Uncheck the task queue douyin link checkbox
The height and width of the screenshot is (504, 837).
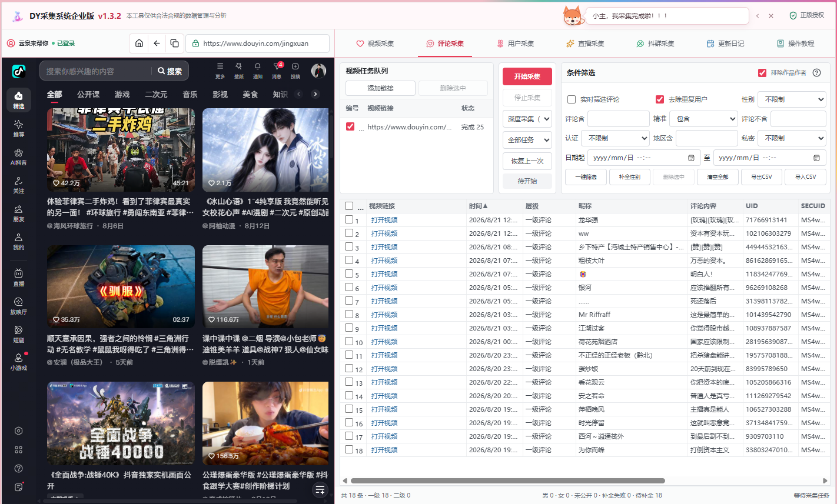(350, 126)
